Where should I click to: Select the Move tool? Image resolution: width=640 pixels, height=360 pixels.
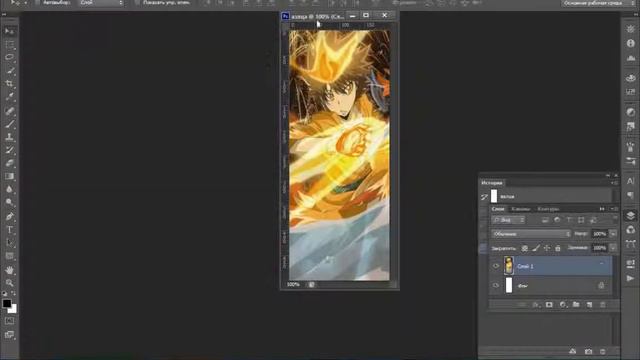click(9, 31)
